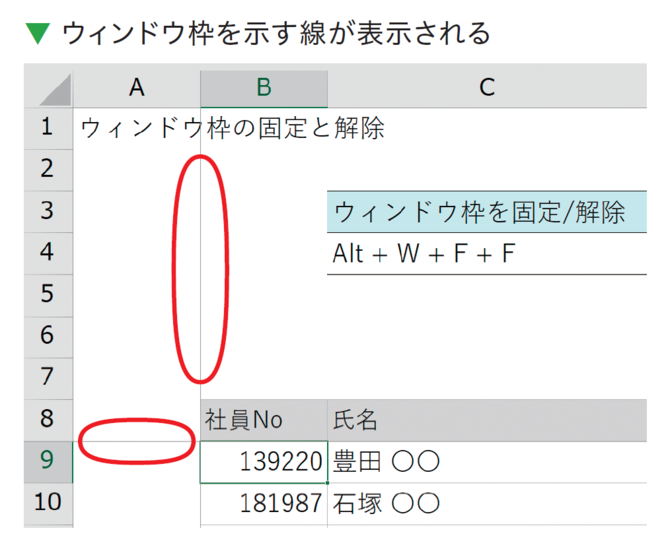Click the 社員No header cell

pyautogui.click(x=264, y=420)
